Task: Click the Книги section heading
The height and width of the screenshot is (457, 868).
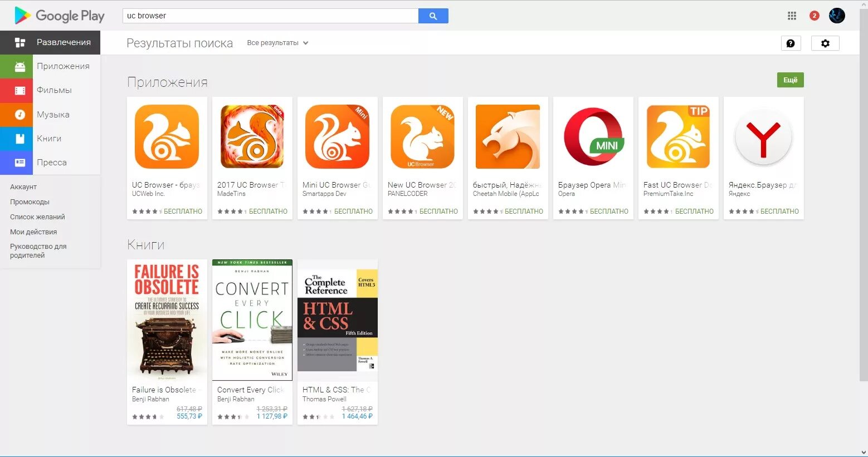Action: tap(145, 245)
